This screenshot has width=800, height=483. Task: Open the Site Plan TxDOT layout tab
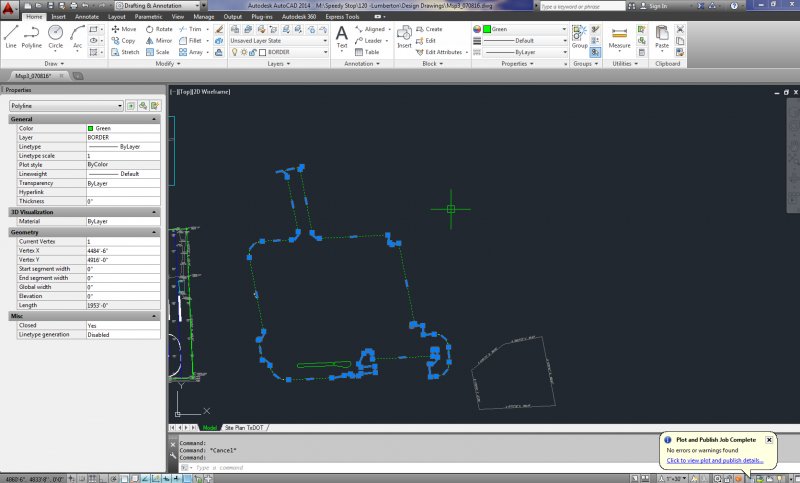(x=244, y=427)
